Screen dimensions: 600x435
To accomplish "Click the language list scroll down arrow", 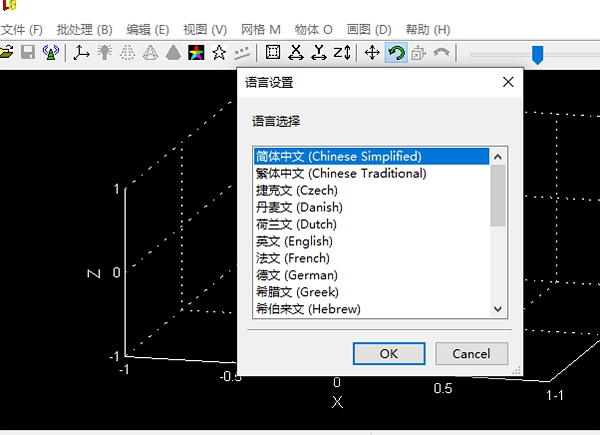I will 497,309.
